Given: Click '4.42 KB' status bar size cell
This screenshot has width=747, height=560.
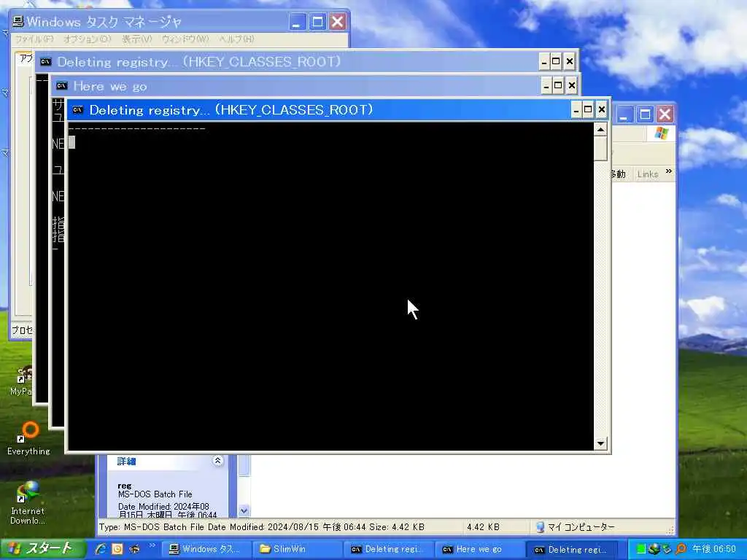Looking at the screenshot, I should point(483,527).
